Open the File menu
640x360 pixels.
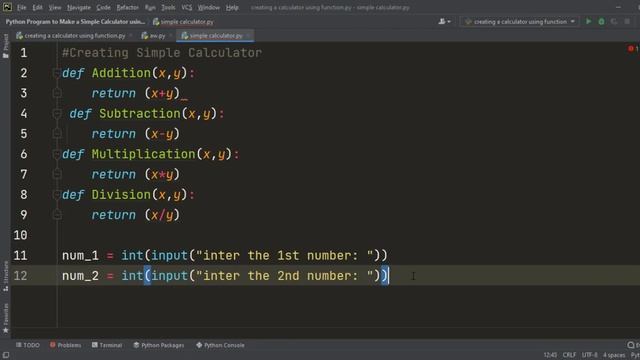[22, 7]
